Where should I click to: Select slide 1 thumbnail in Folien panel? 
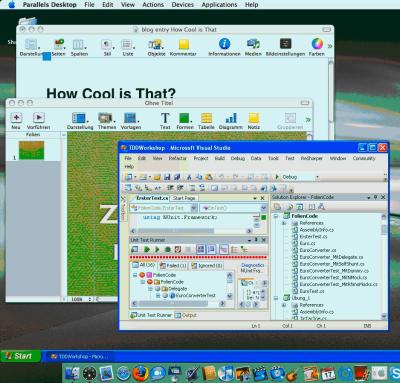(31, 150)
